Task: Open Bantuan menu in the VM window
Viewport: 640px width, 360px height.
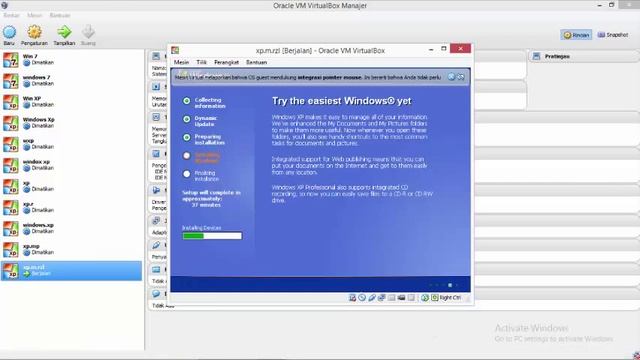Action: pos(256,62)
